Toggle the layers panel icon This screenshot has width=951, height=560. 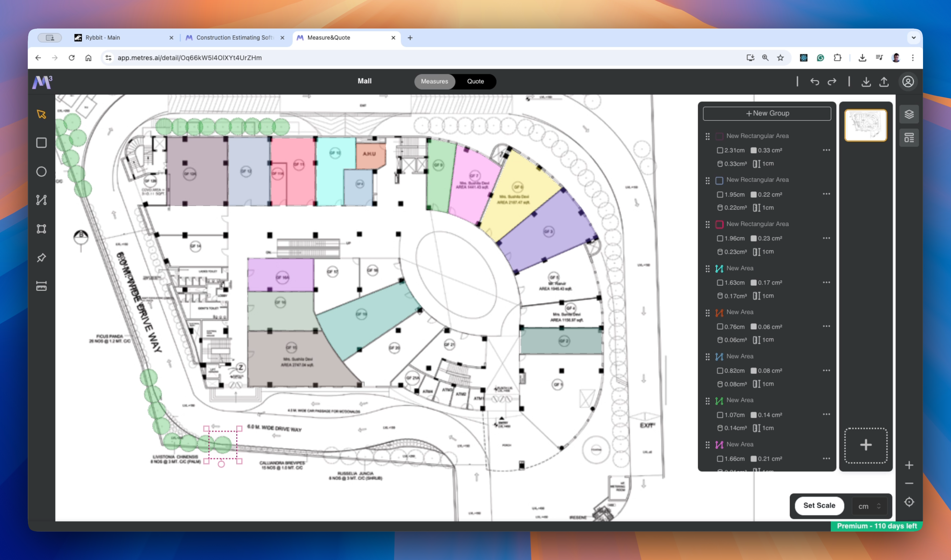(x=909, y=114)
